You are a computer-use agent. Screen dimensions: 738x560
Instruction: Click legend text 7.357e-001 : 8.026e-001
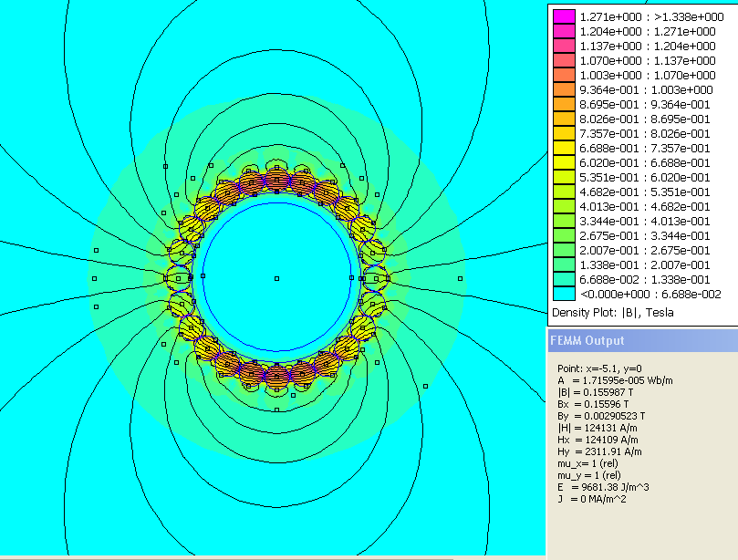(645, 134)
